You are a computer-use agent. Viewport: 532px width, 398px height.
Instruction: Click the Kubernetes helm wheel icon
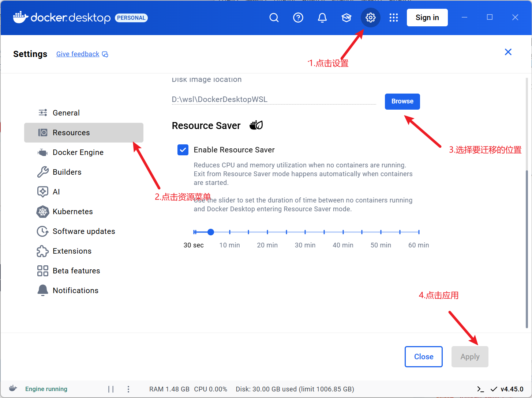[43, 212]
